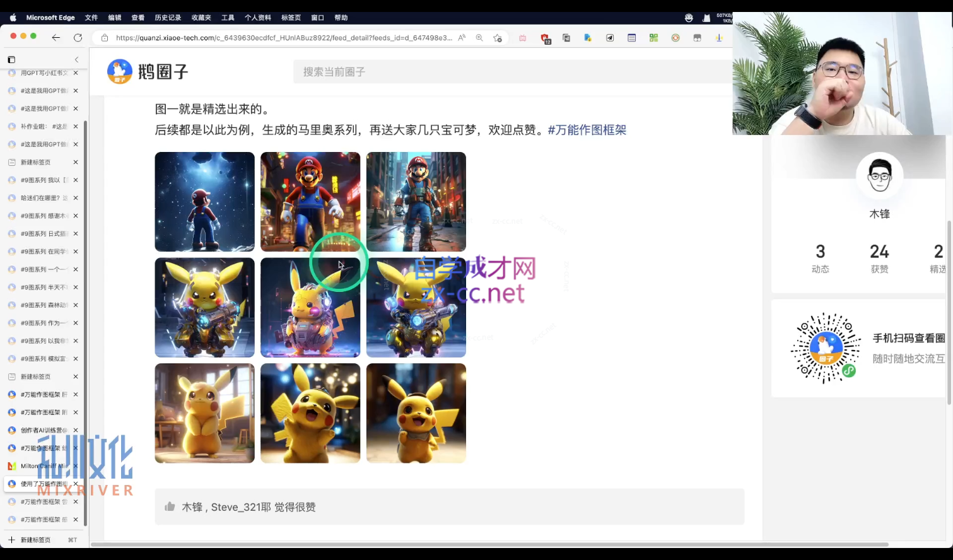
Task: Close the active tab 使用了万能作图
Action: tap(76, 484)
